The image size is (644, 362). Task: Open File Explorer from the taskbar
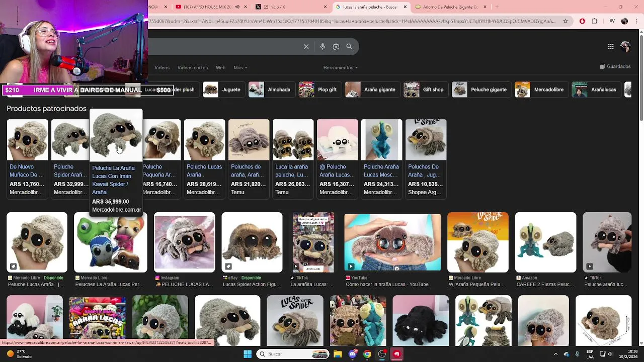coord(338,354)
